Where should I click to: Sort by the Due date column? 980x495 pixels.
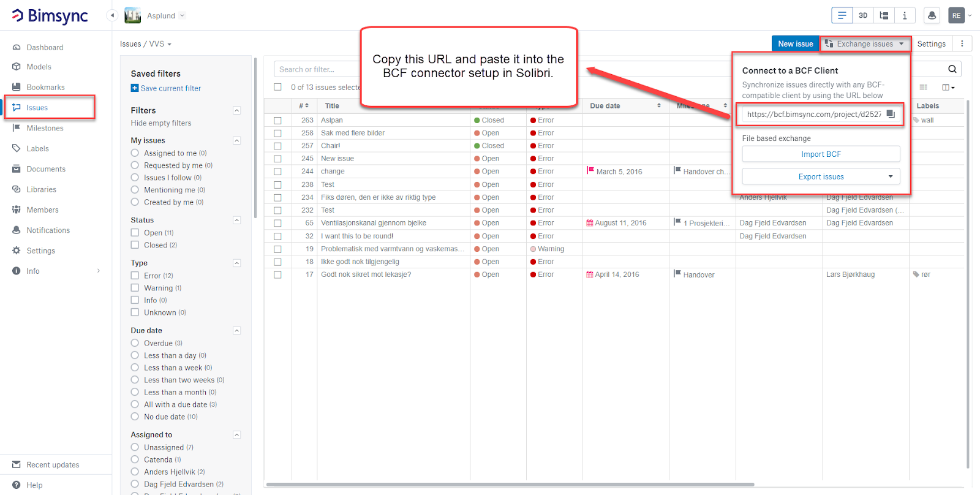tap(625, 106)
